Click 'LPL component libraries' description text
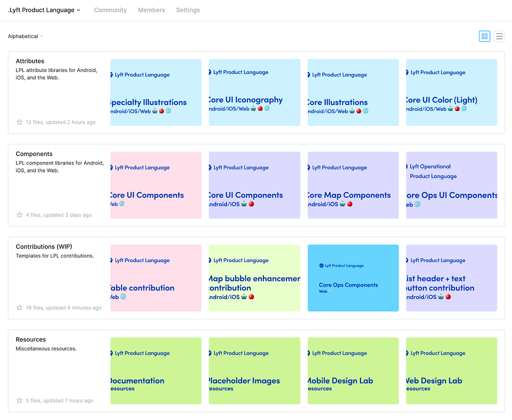Viewport: 512px width, 420px height. coord(60,166)
